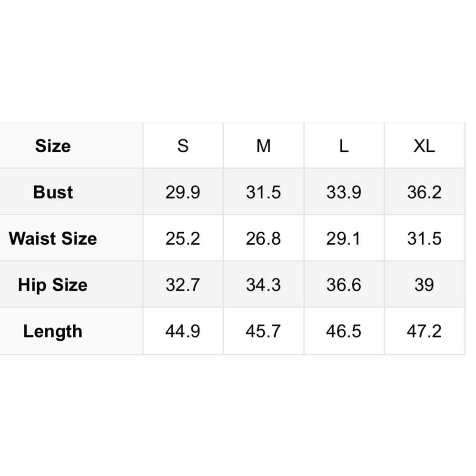Click the 47.2 length measurement
Viewport: 476px width, 476px height.
point(424,331)
